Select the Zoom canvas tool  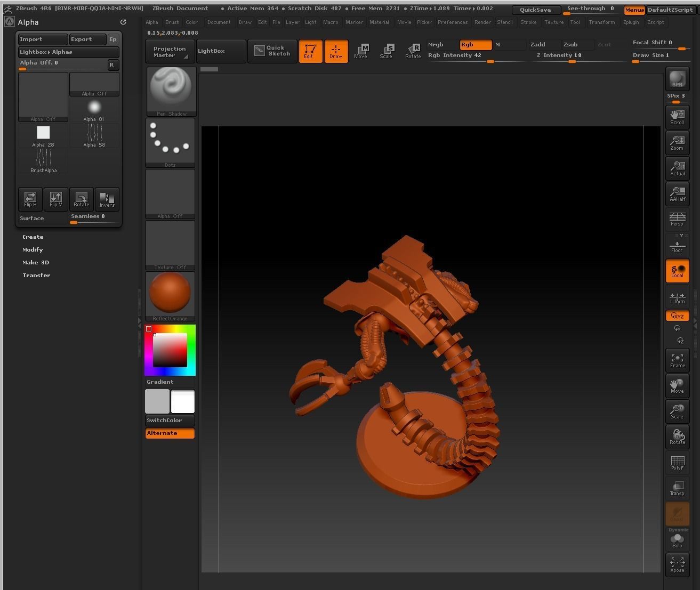pos(677,143)
